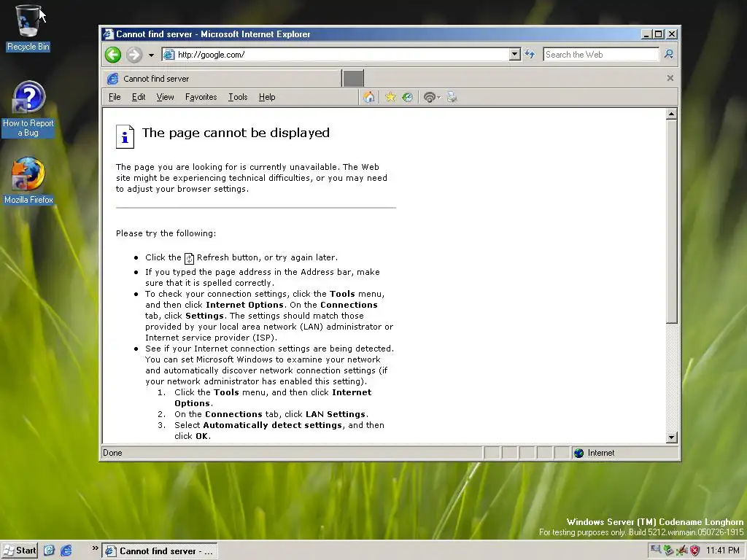Screen dimensions: 747x560
Task: Open the Help menu
Action: click(x=267, y=97)
